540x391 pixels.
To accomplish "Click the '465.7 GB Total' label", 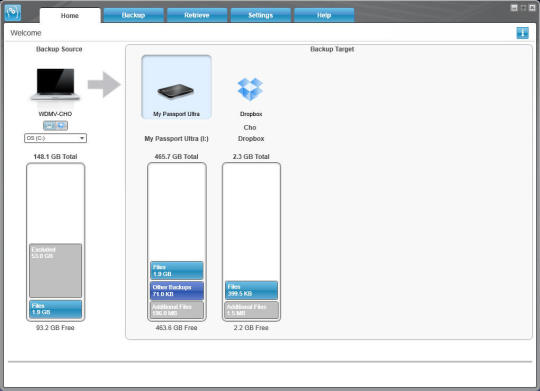I will pyautogui.click(x=176, y=157).
